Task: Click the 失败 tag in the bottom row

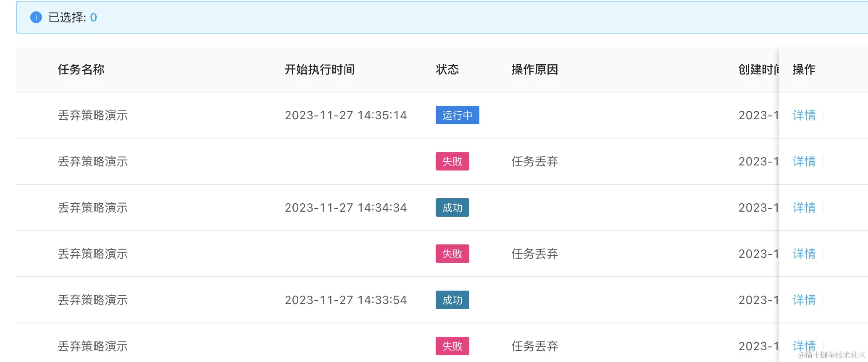Action: 452,346
